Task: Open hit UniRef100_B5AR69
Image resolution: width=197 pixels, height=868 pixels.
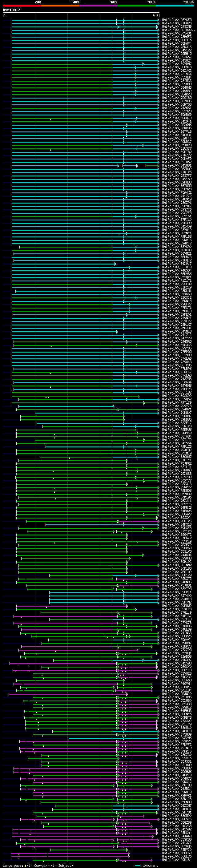Action: (x=177, y=115)
